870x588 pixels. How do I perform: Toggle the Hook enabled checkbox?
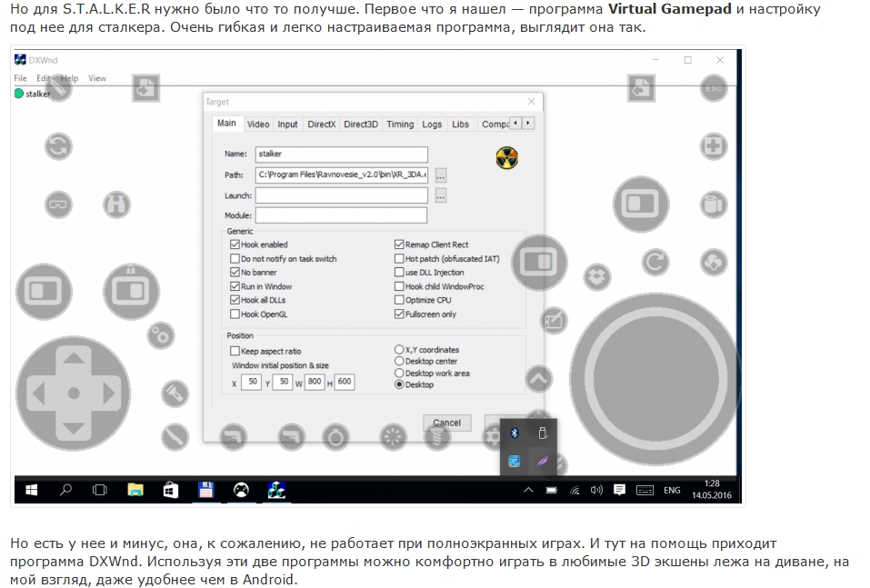[235, 244]
